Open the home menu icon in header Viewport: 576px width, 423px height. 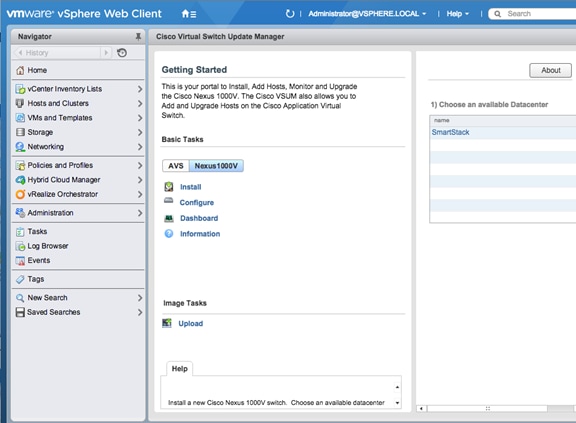(189, 14)
